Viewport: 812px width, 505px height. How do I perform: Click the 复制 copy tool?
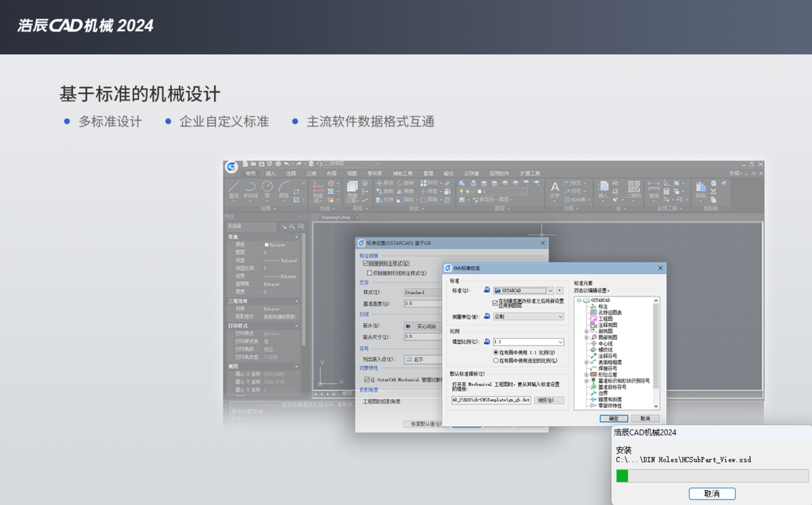[x=384, y=191]
